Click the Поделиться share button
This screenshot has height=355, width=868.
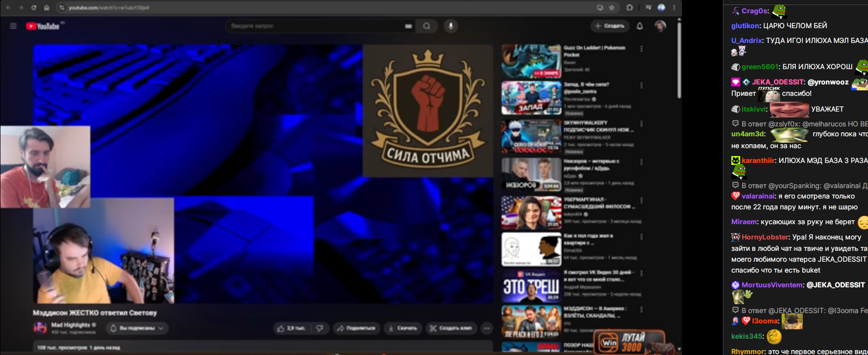tap(355, 328)
